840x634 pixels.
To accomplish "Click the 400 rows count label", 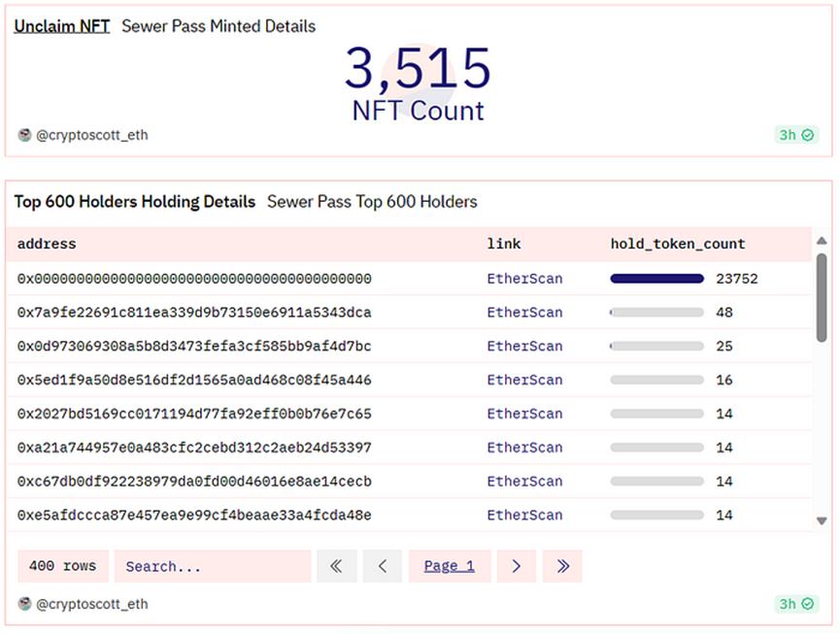I will point(63,566).
